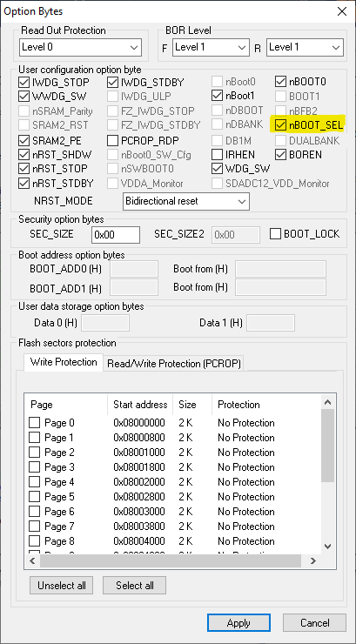The width and height of the screenshot is (356, 644).
Task: Uncheck SRAM2_PE option
Action: [x=24, y=141]
